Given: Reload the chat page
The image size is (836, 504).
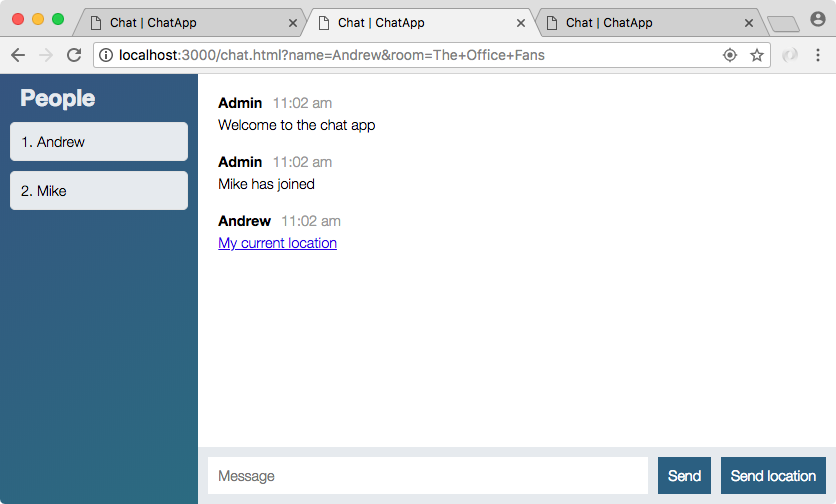Looking at the screenshot, I should (x=74, y=55).
